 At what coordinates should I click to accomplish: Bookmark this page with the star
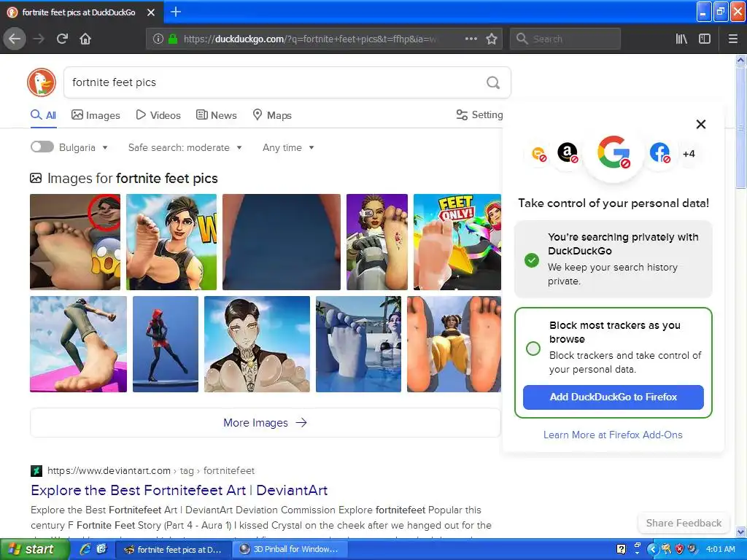492,39
